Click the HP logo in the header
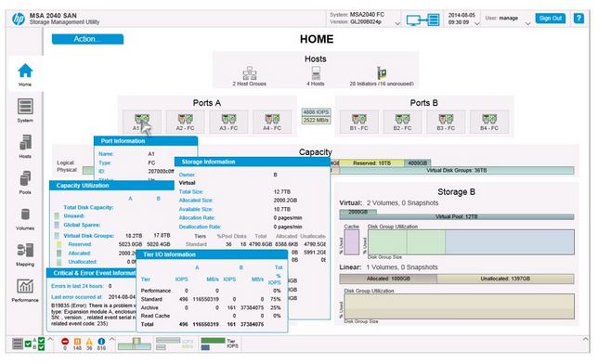Image resolution: width=598 pixels, height=364 pixels. pyautogui.click(x=18, y=19)
